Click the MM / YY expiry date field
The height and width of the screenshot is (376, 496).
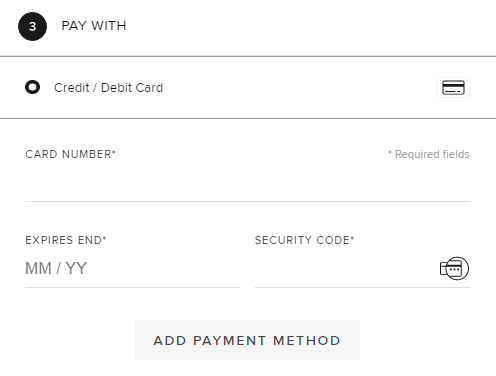(x=132, y=269)
